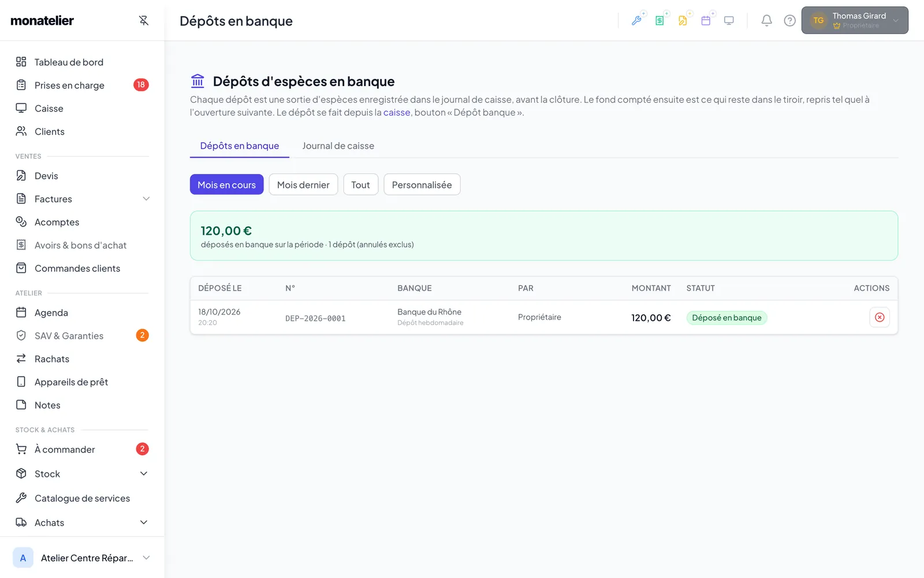Choose the Personnalisée period filter
The image size is (924, 578).
(x=422, y=185)
